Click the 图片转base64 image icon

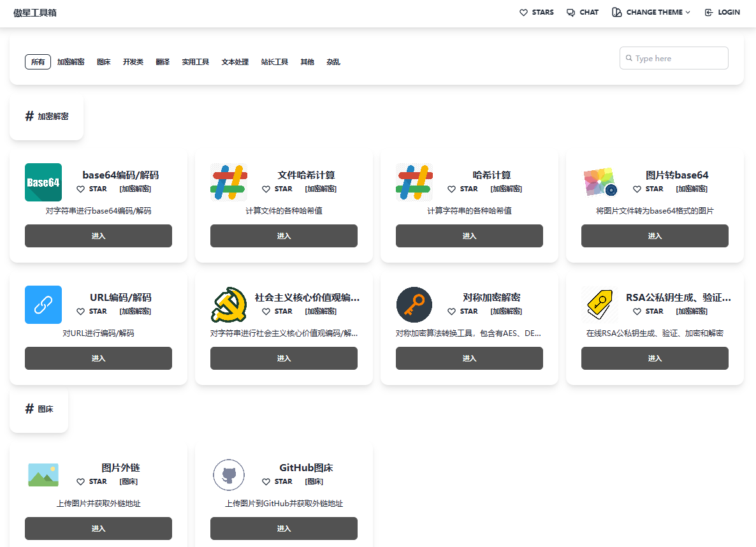600,182
